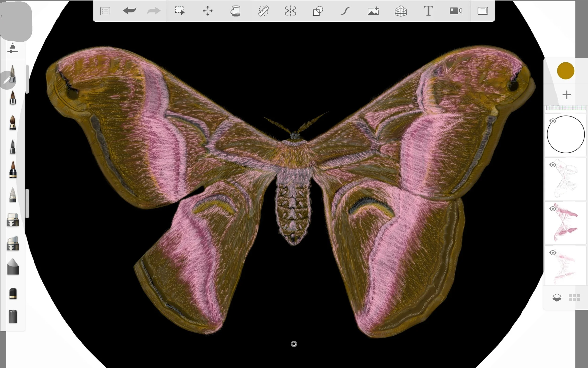Toggle the full-screen UI frame icon
Image resolution: width=588 pixels, height=368 pixels.
(483, 11)
